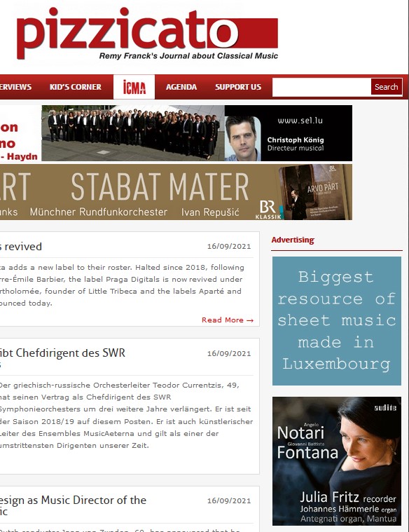Follow the Read More link
Image resolution: width=409 pixels, height=532 pixels.
pos(228,320)
